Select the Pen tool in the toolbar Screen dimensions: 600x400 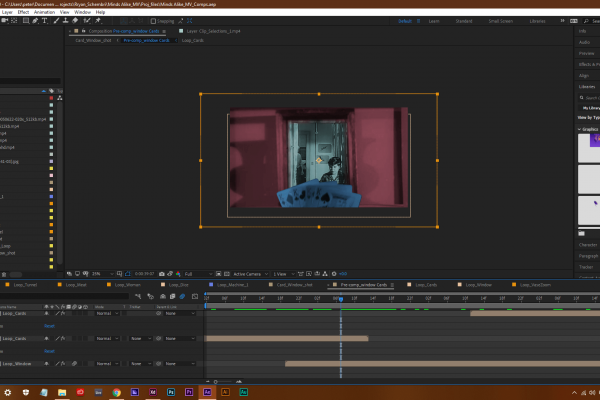36,21
